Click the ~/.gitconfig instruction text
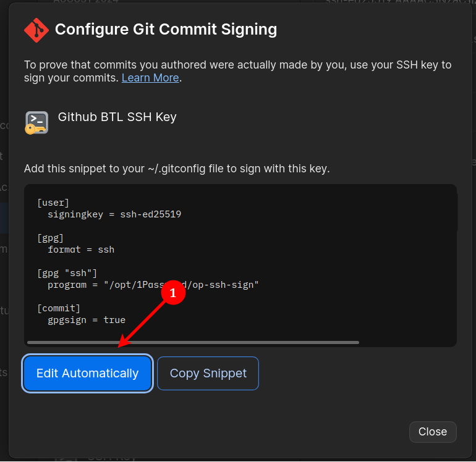This screenshot has width=476, height=462. pos(176,169)
